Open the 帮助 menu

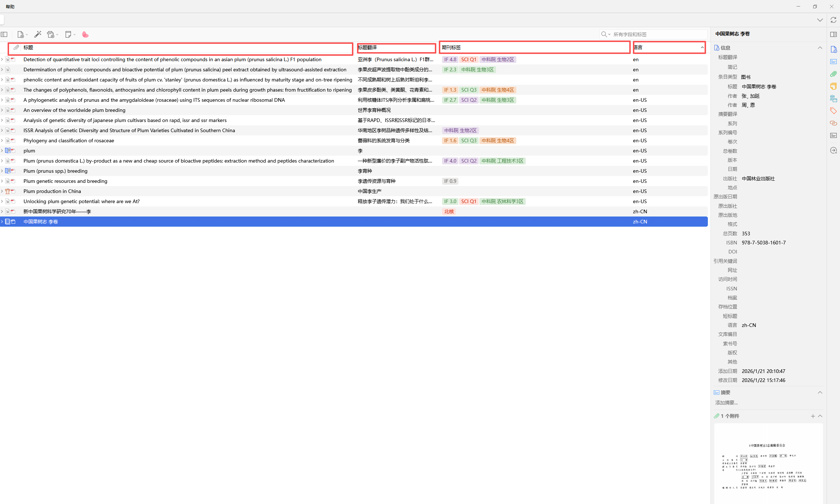coord(10,7)
